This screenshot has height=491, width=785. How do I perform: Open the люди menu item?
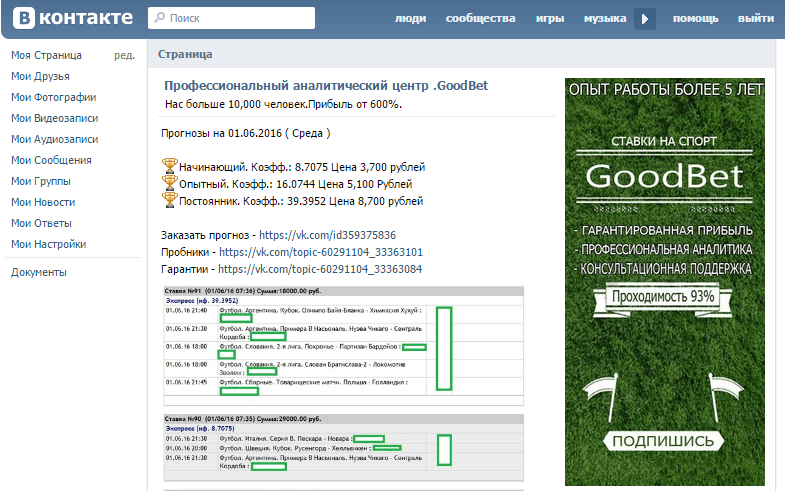click(x=411, y=19)
